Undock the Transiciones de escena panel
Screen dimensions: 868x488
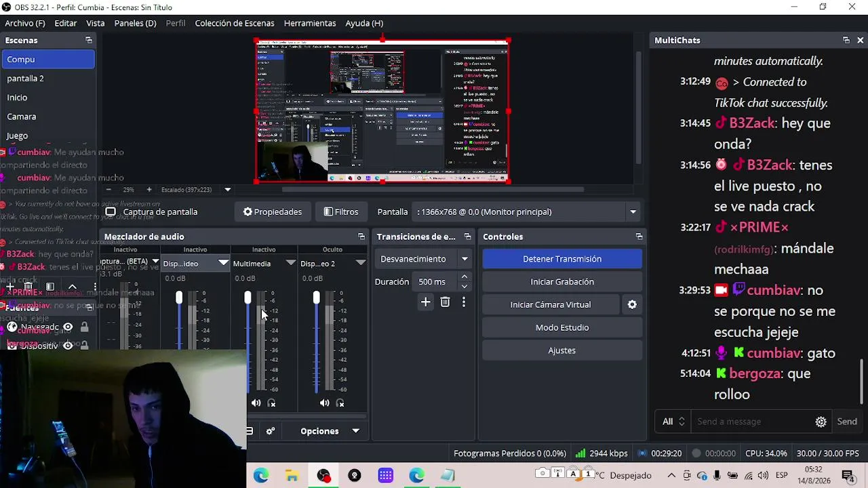point(467,237)
